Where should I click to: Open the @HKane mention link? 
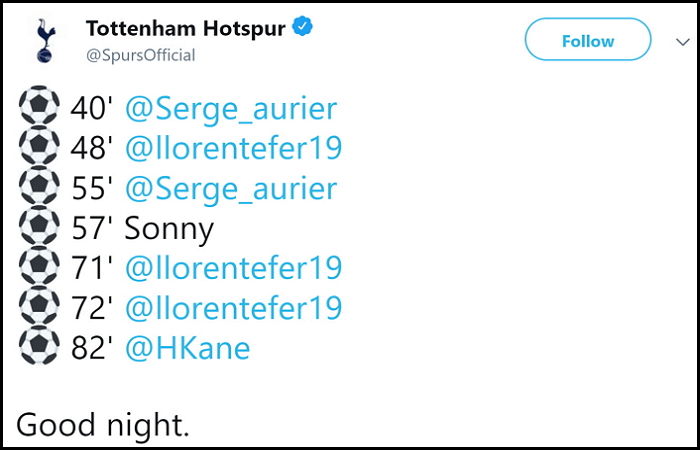tap(188, 348)
